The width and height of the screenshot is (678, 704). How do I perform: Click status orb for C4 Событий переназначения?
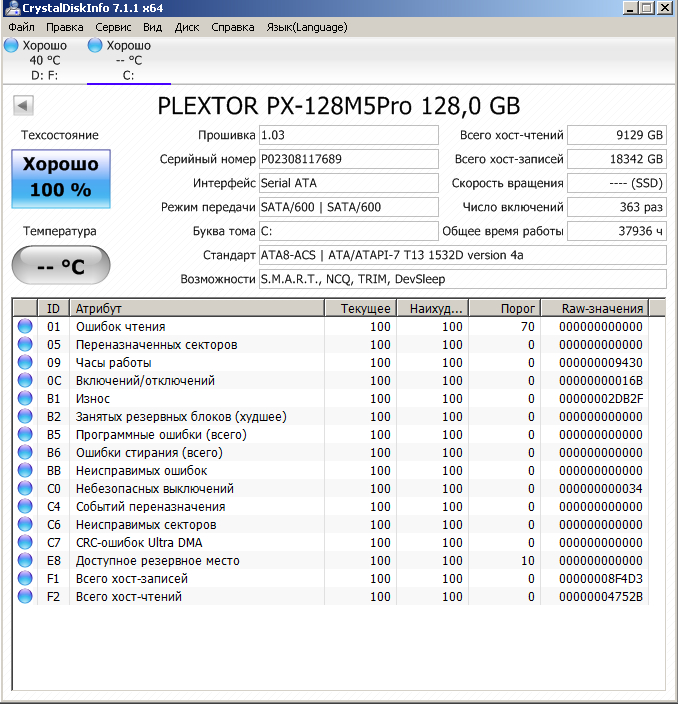(x=25, y=506)
